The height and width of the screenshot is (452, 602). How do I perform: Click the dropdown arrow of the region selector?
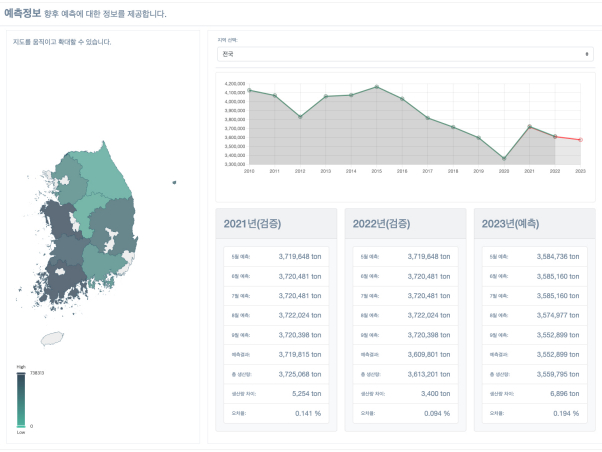click(587, 54)
